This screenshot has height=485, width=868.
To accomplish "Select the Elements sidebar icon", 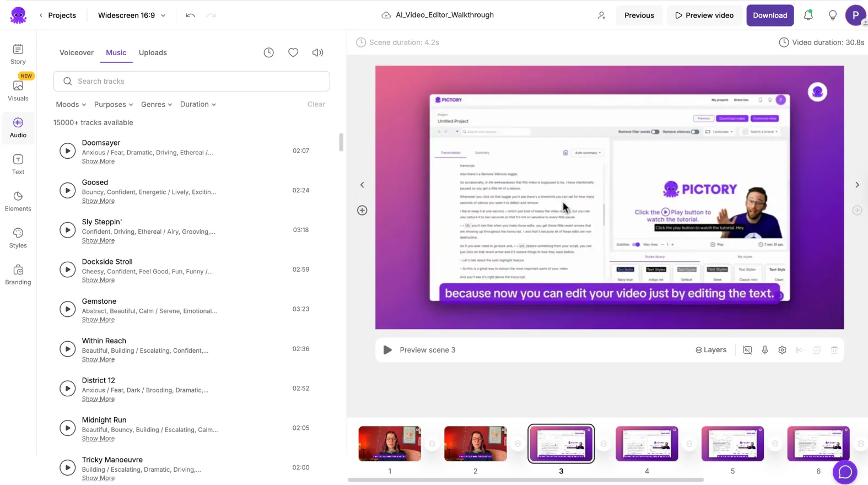I will point(18,201).
